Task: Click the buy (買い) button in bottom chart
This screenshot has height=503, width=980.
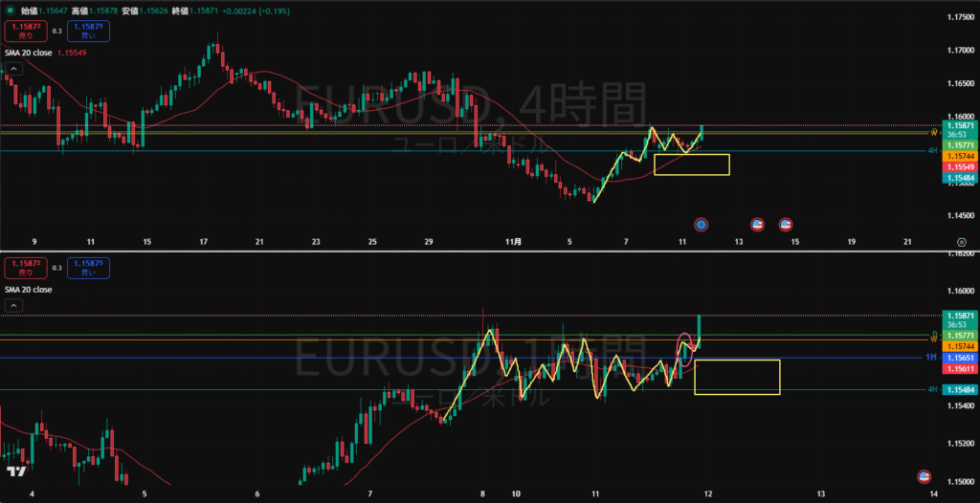Action: [x=88, y=268]
